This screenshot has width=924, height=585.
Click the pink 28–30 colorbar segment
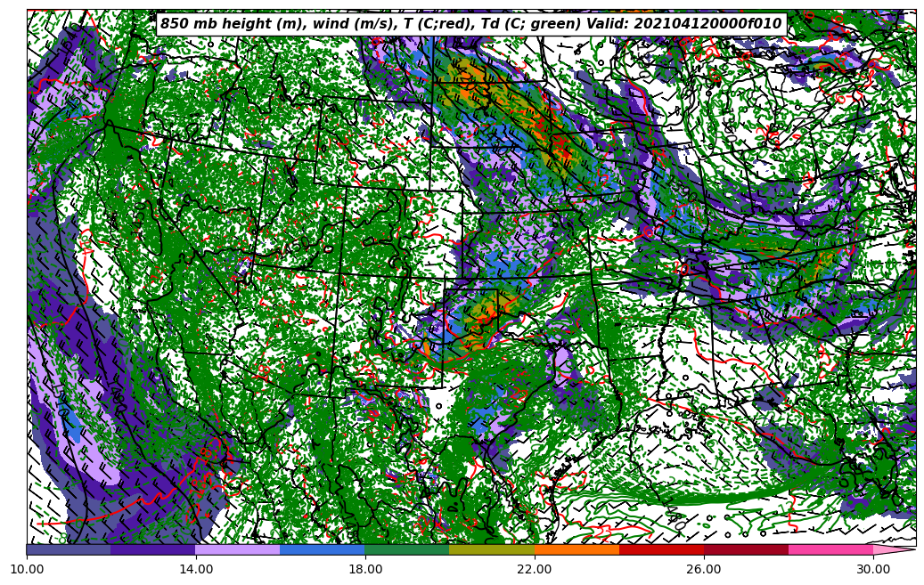tap(830, 549)
